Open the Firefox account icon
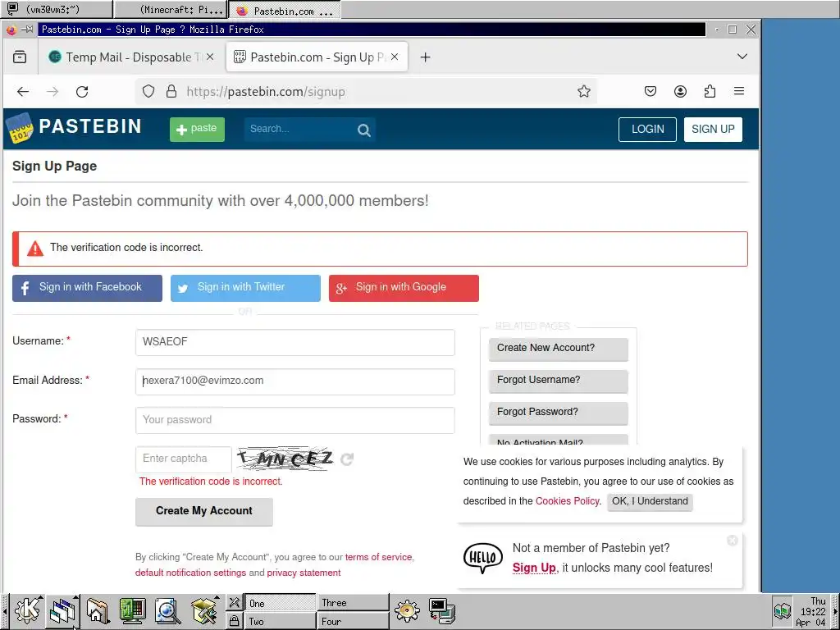Screen dimensions: 840x630 680,92
